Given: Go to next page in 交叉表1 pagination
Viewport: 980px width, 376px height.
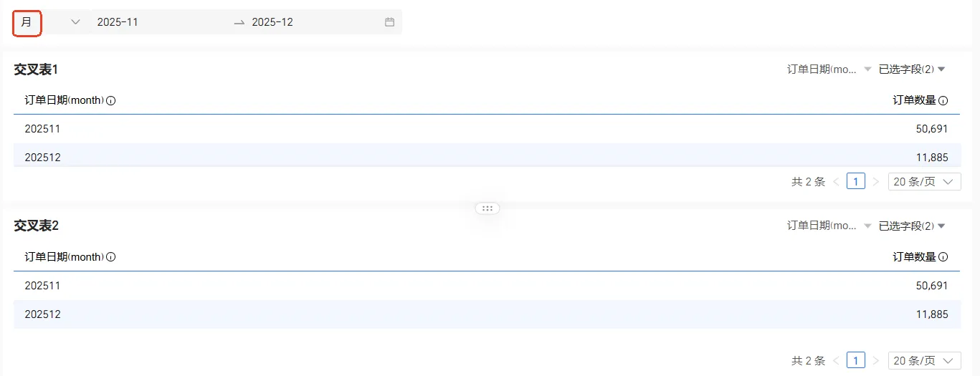Looking at the screenshot, I should point(875,182).
